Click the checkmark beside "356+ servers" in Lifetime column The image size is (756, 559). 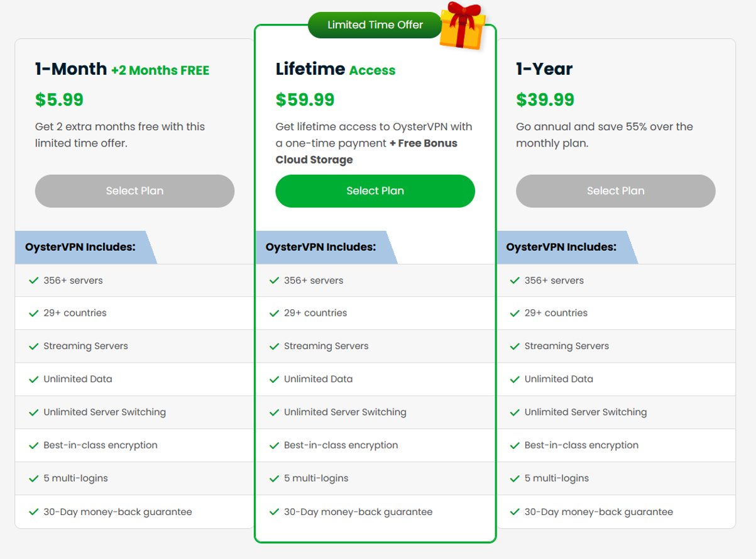275,280
